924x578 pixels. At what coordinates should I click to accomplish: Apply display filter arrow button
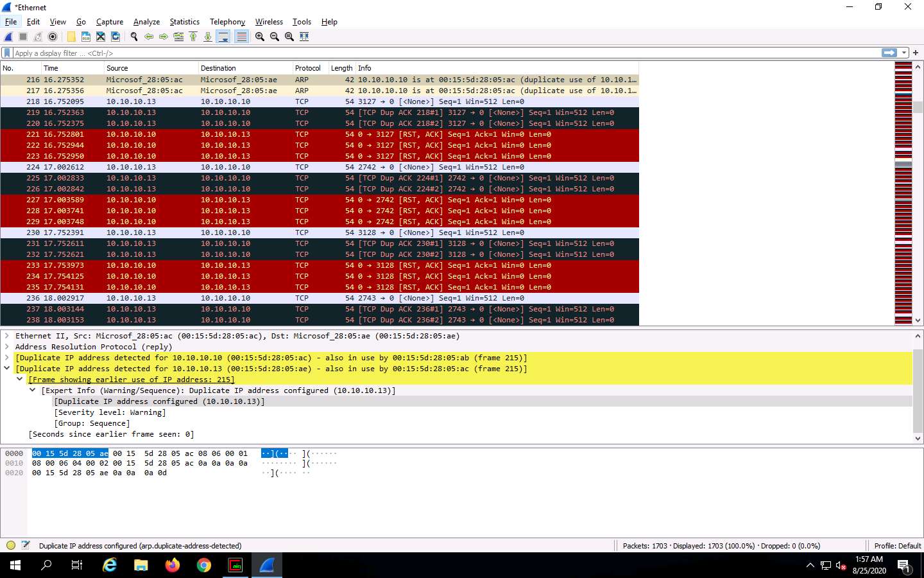pyautogui.click(x=889, y=53)
